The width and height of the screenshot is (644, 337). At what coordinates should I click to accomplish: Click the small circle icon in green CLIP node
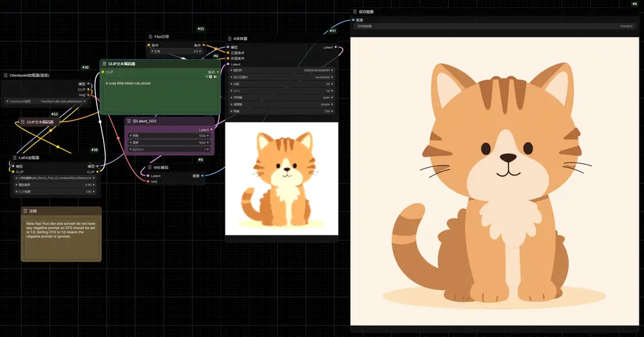point(207,77)
